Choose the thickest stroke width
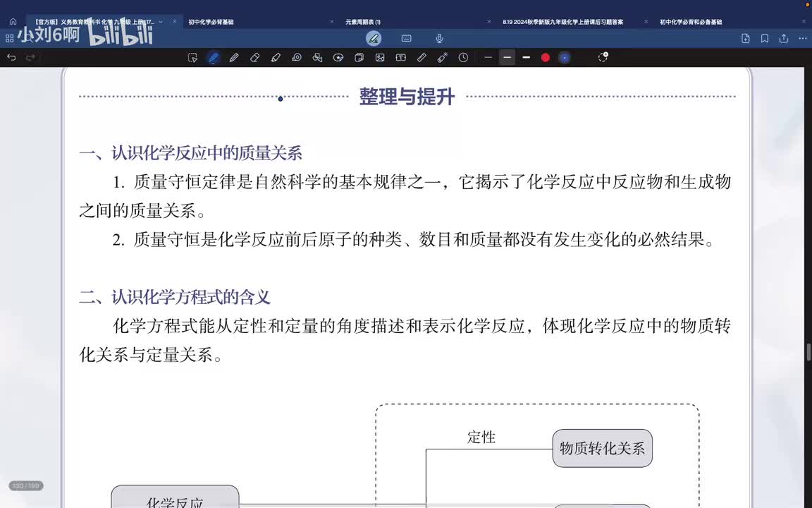 [526, 58]
